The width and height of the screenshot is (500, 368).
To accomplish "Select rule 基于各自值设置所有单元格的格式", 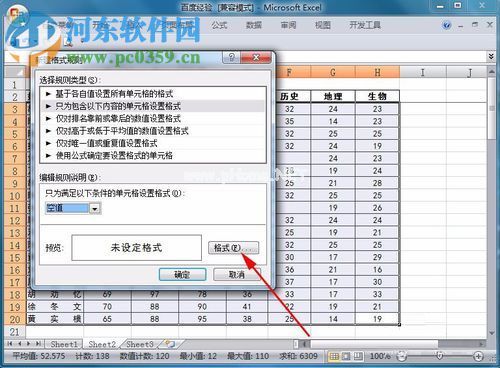I will (x=153, y=94).
